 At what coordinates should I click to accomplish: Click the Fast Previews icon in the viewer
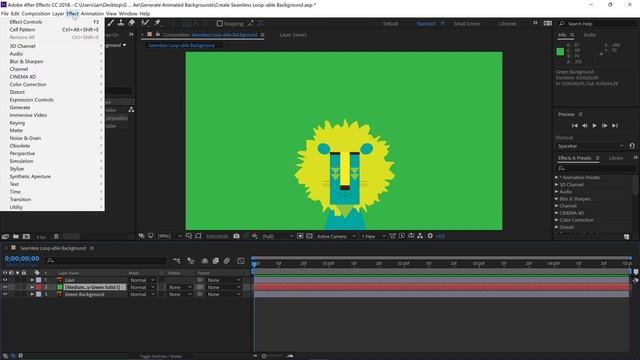coord(402,236)
